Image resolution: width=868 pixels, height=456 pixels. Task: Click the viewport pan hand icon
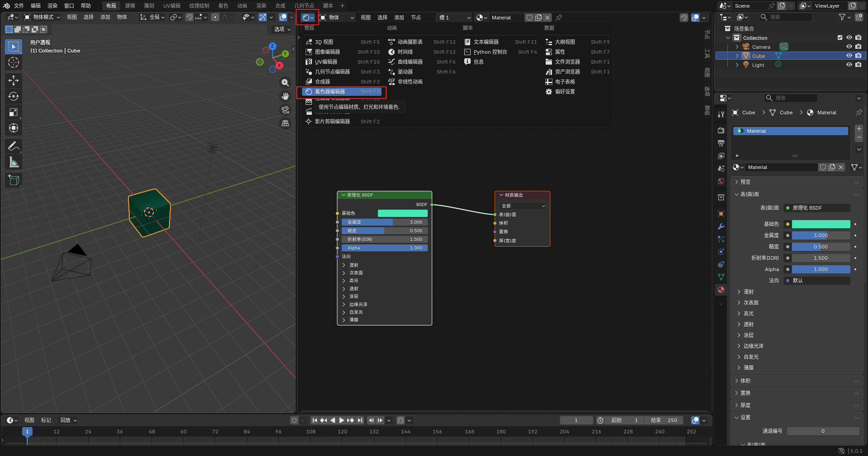(x=285, y=96)
